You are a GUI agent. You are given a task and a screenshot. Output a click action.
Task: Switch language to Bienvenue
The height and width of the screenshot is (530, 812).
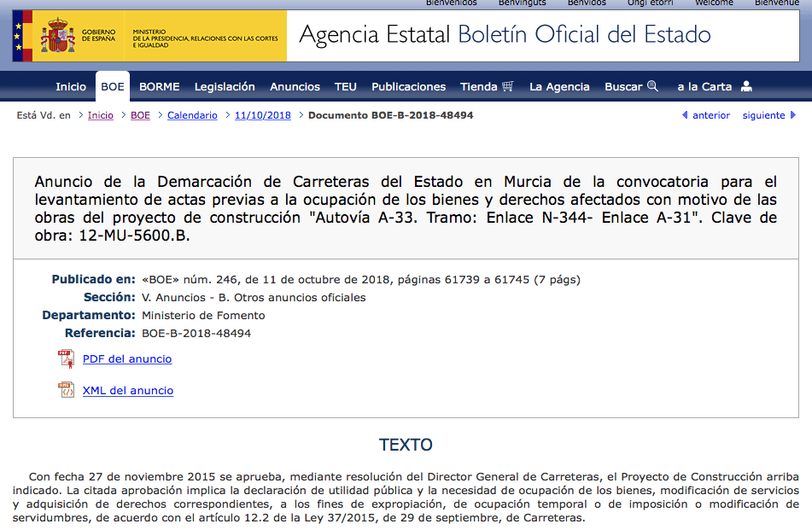(777, 3)
